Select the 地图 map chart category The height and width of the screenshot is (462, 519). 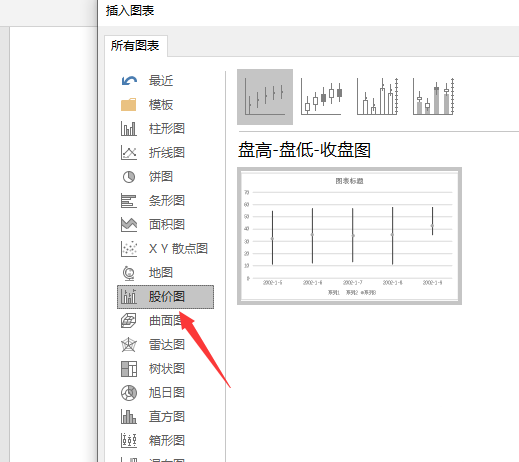(x=165, y=273)
